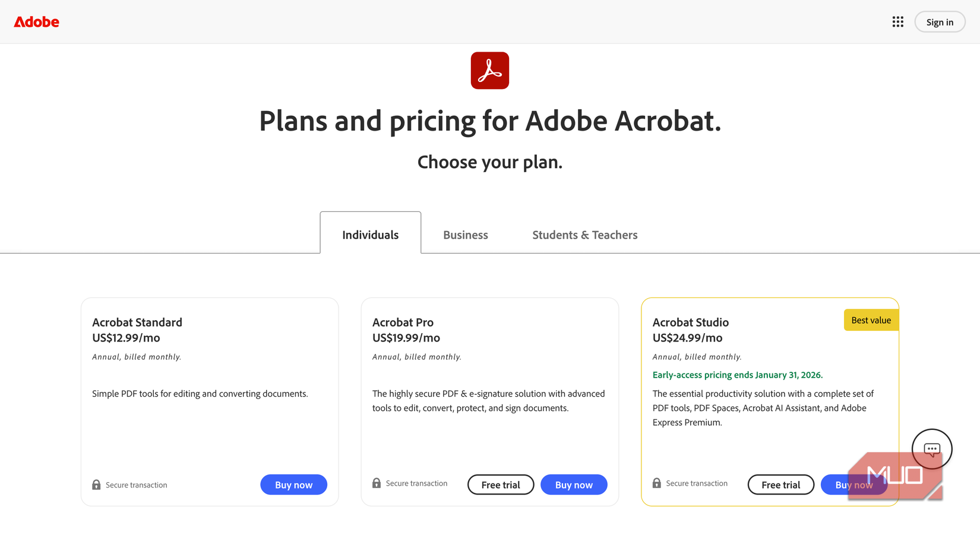The width and height of the screenshot is (980, 538).
Task: Click the lock icon on Acrobat Studio card
Action: 657,483
